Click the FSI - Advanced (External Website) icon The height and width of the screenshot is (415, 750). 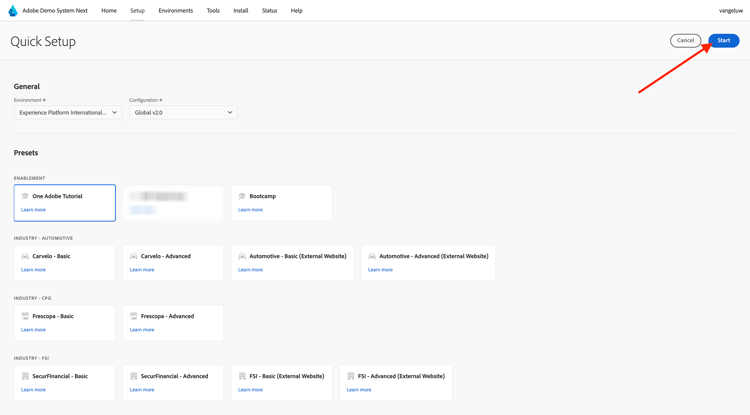coord(351,376)
